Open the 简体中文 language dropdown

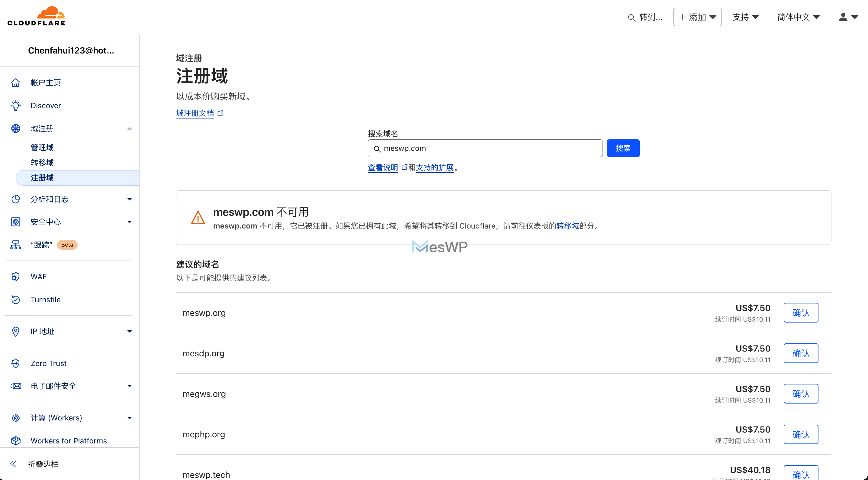798,17
